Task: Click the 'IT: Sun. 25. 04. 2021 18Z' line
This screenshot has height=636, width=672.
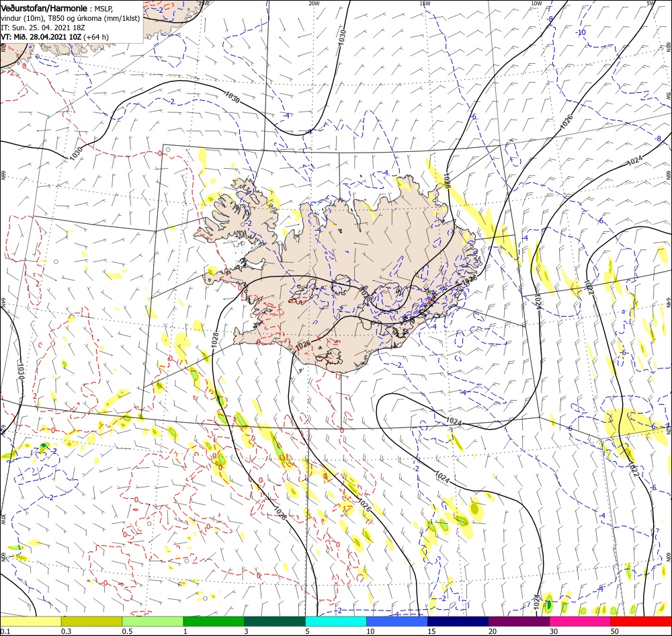Action: [43, 28]
